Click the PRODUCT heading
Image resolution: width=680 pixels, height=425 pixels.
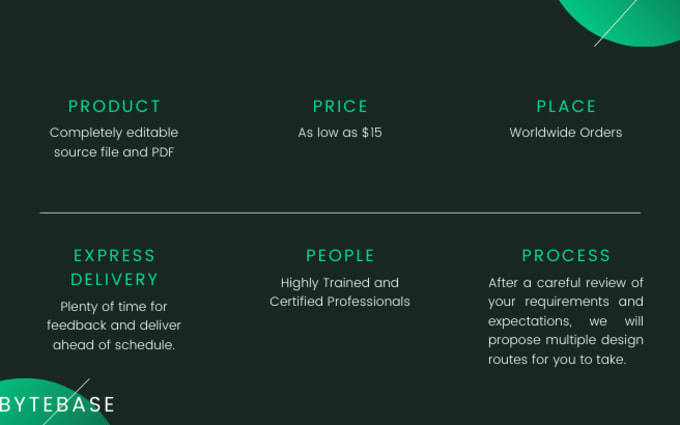pyautogui.click(x=114, y=106)
